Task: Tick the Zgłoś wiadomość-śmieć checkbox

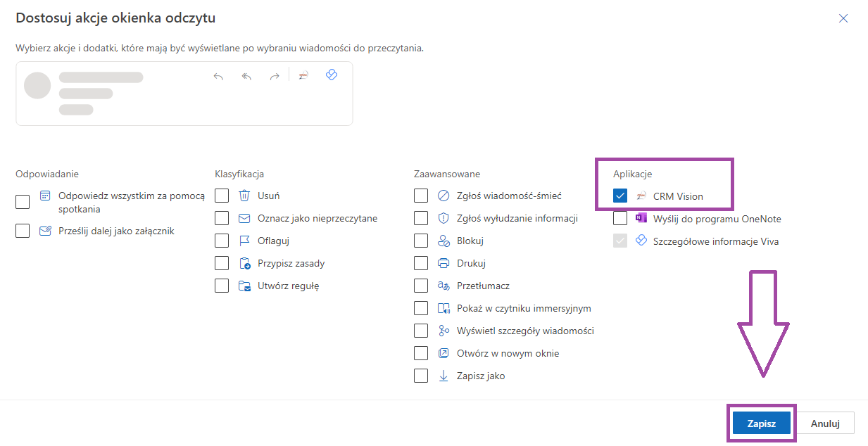Action: tap(421, 196)
